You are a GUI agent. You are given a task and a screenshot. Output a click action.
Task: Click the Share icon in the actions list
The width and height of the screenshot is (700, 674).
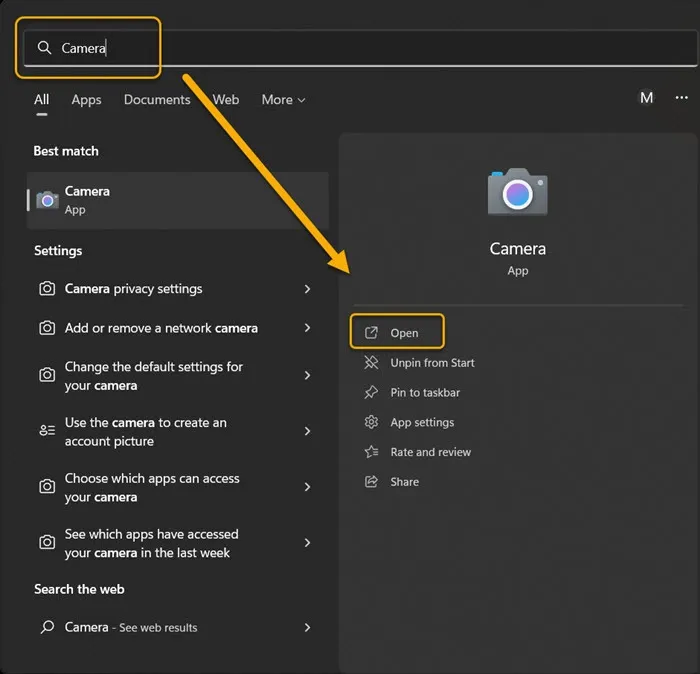click(x=372, y=482)
